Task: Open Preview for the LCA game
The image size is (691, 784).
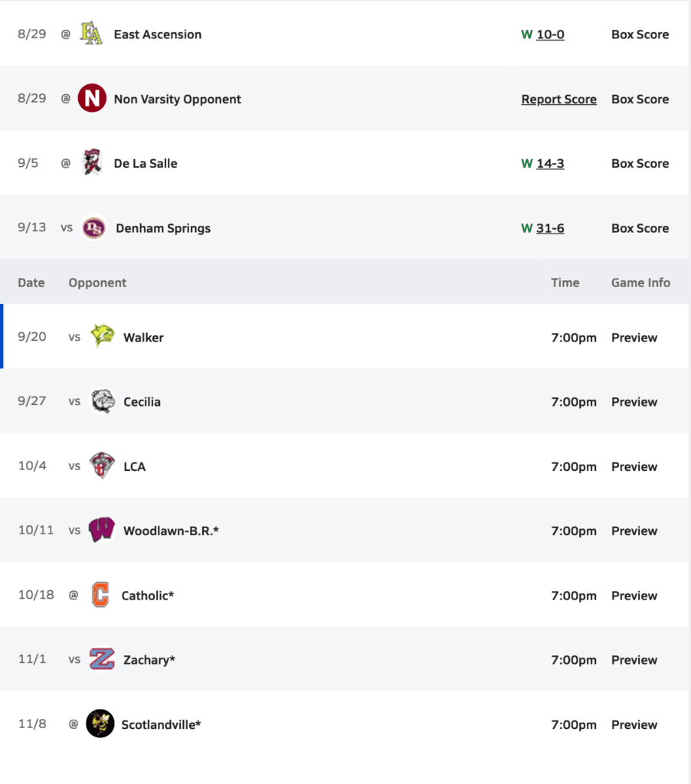Action: (x=634, y=467)
